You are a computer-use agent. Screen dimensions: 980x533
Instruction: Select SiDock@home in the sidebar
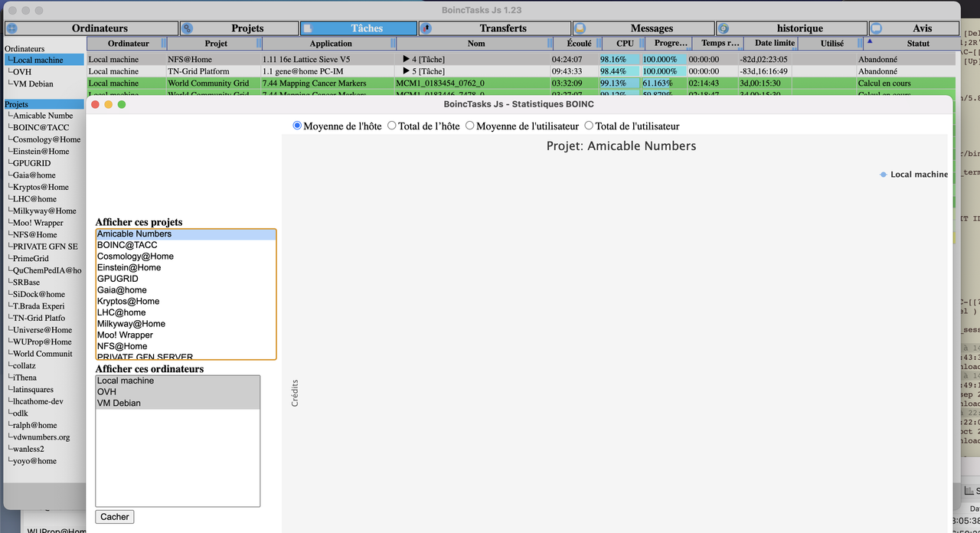click(x=39, y=294)
